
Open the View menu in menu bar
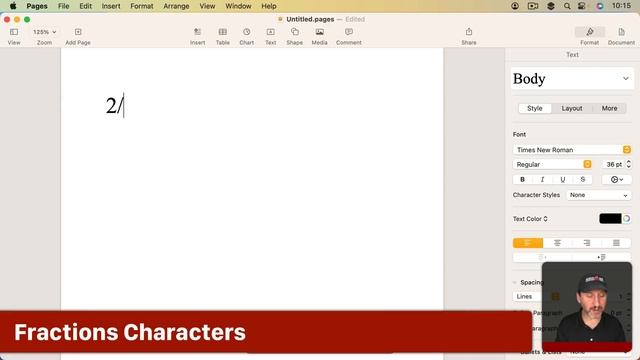pyautogui.click(x=207, y=6)
